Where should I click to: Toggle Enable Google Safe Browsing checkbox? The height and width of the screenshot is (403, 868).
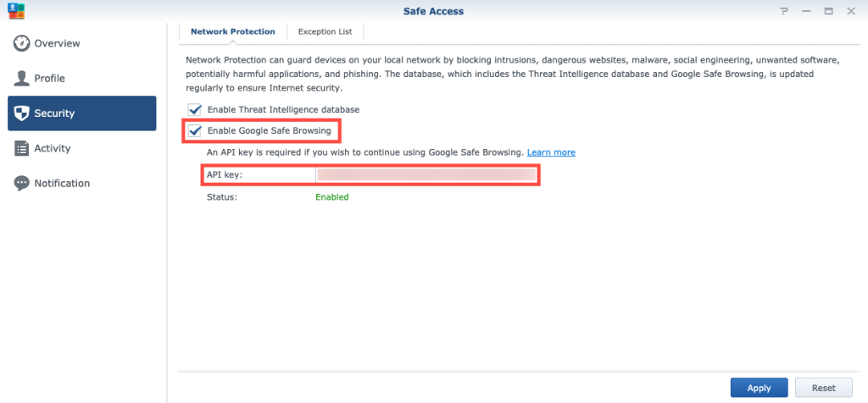pyautogui.click(x=195, y=131)
